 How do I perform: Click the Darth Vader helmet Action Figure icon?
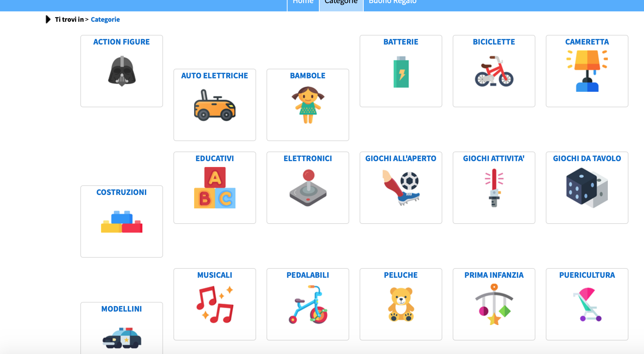(122, 71)
